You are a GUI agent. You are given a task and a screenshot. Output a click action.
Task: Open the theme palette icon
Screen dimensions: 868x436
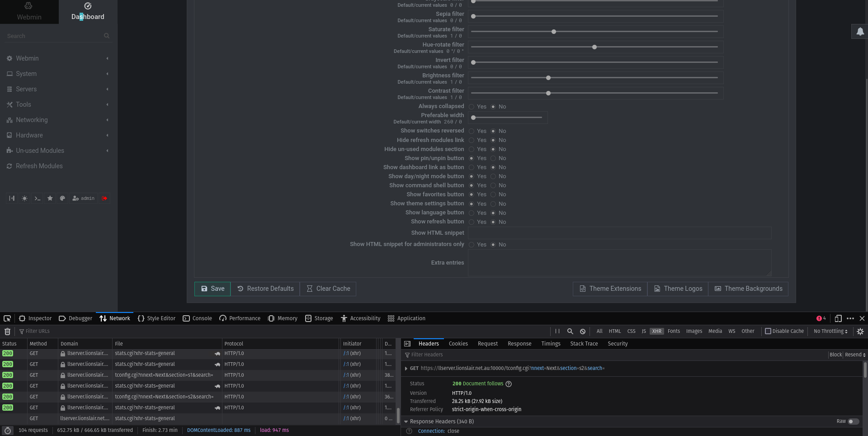pos(62,198)
